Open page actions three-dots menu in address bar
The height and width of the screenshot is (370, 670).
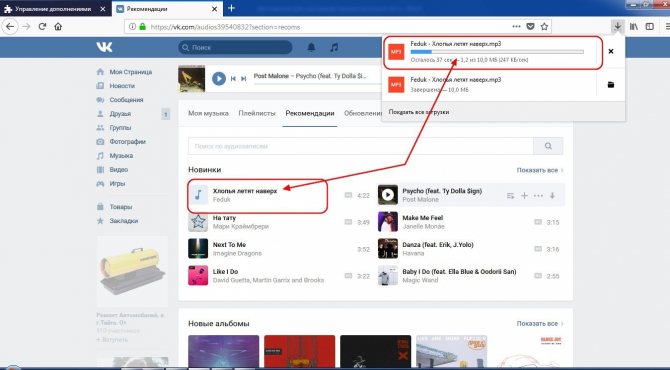(516, 26)
